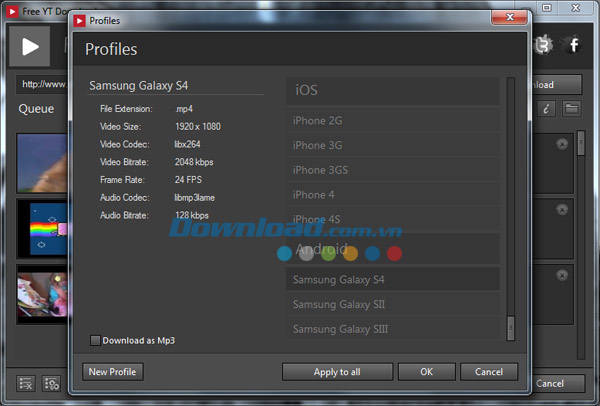Viewport: 600px width, 406px height.
Task: Select the iPhone 2G profile
Action: [x=393, y=121]
